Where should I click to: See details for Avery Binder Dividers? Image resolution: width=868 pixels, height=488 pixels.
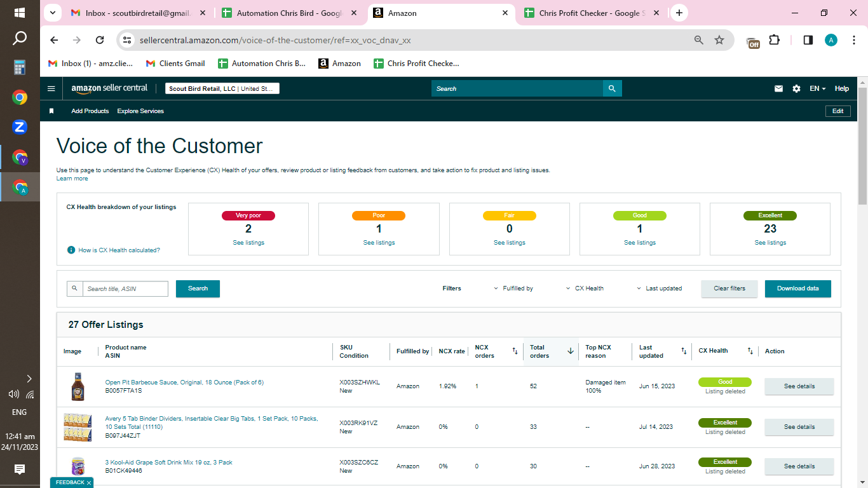(x=799, y=427)
